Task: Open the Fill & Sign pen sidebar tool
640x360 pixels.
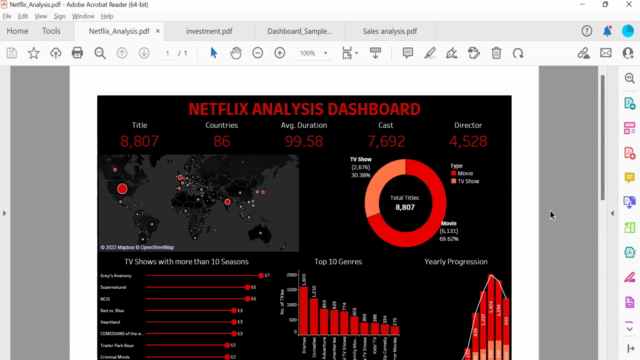Action: 629,278
